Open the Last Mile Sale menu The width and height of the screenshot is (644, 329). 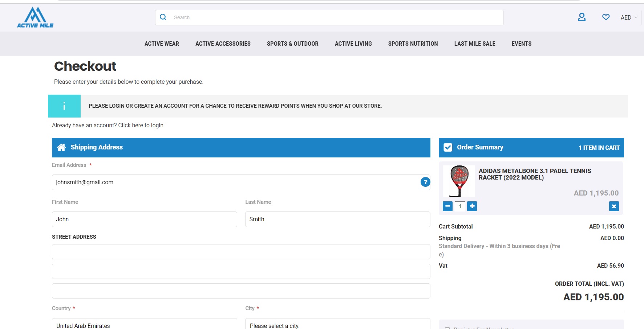point(475,44)
